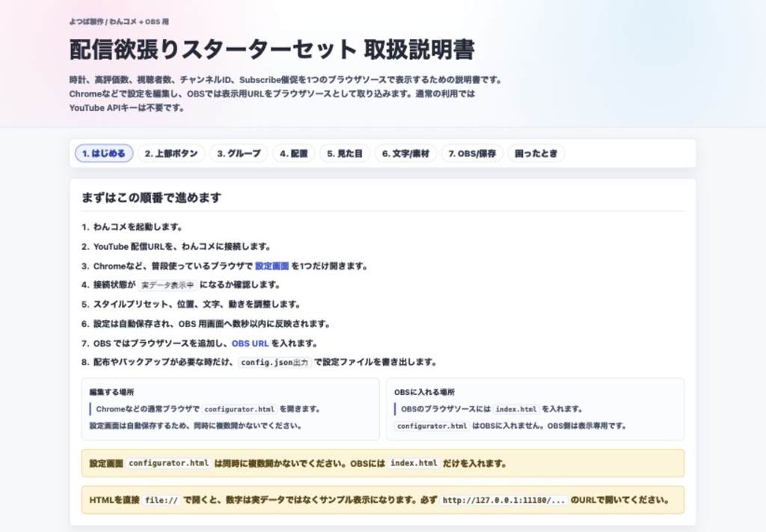The width and height of the screenshot is (766, 532).
Task: Open the "2. 上部ボタン" tab
Action: click(171, 153)
